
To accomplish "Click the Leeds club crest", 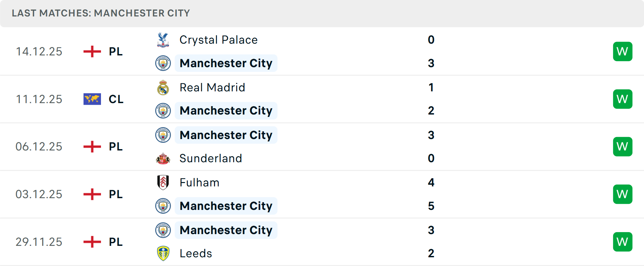I will pos(163,253).
